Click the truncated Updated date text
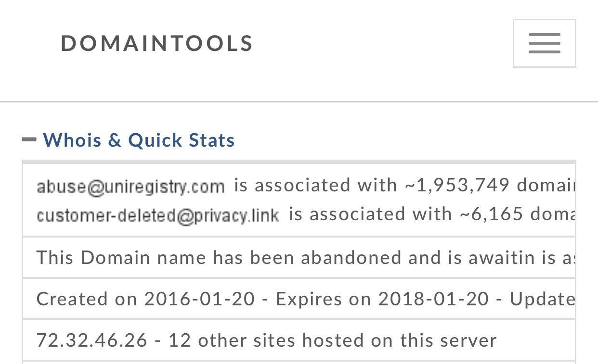Viewport: 598px width, 364px height. 543,299
